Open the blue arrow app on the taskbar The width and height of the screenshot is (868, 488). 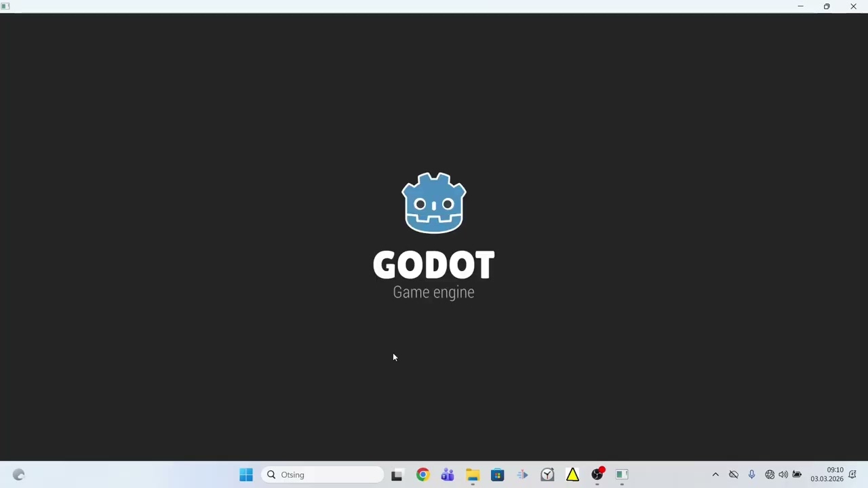point(522,475)
